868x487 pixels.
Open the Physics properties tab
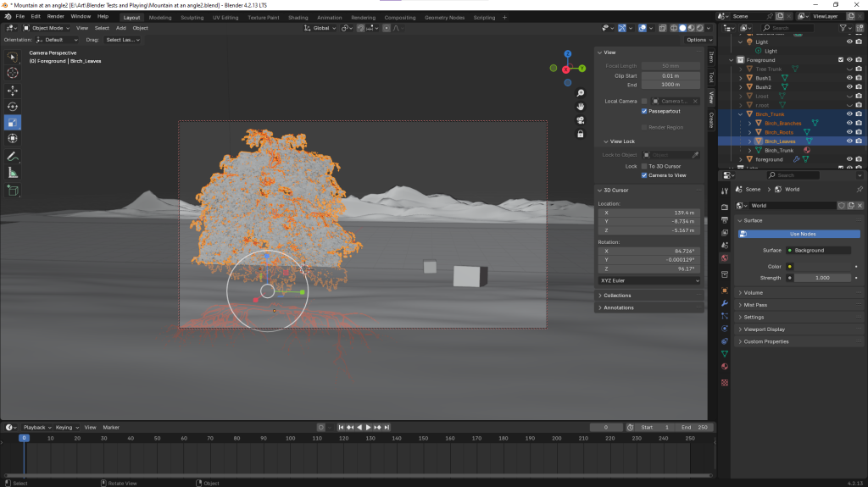pyautogui.click(x=725, y=329)
